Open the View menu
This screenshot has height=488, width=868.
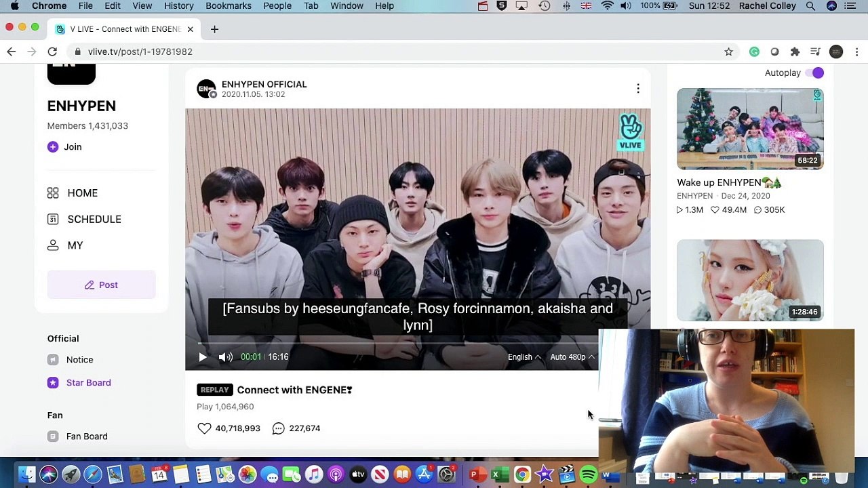142,5
